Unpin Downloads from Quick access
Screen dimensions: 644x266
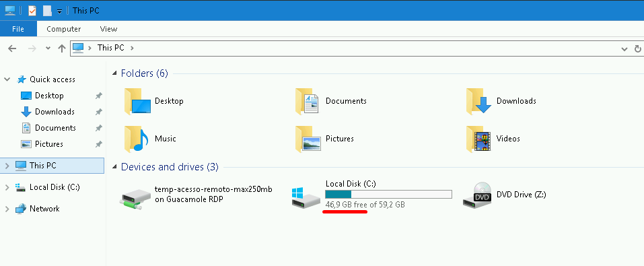98,112
